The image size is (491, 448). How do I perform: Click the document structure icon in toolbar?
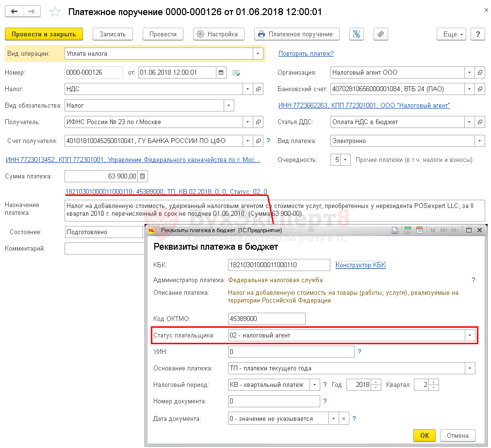(357, 34)
